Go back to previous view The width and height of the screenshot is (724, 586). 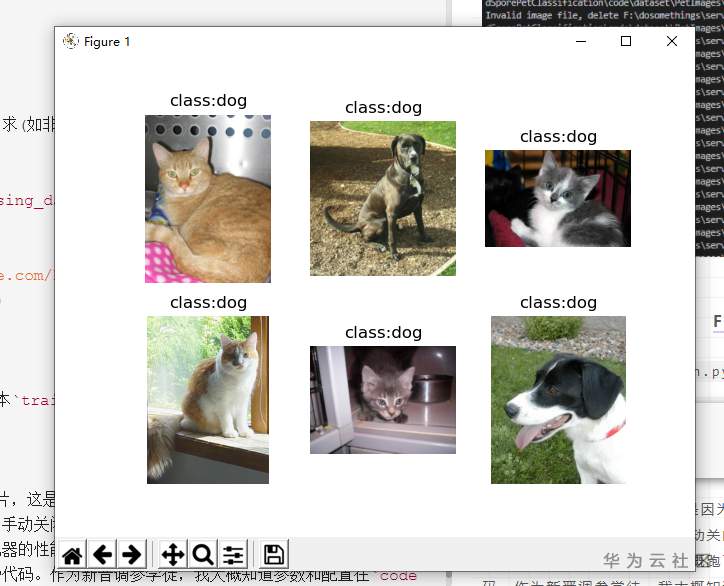tap(102, 554)
